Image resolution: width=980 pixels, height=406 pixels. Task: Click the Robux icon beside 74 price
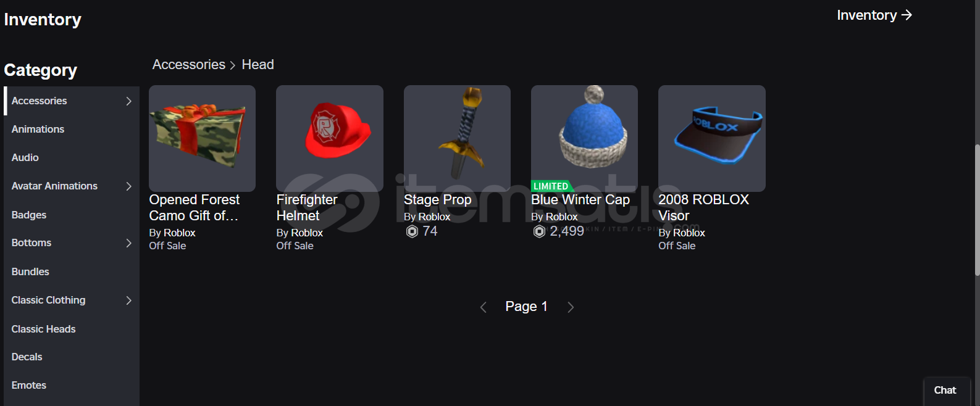412,231
